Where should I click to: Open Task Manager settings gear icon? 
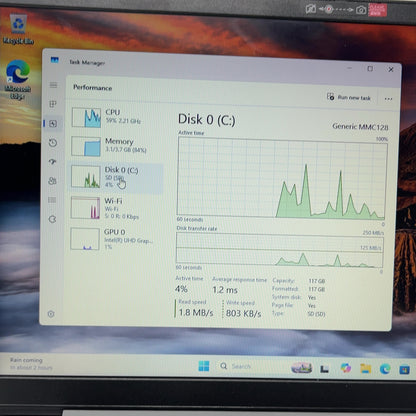coord(51,314)
